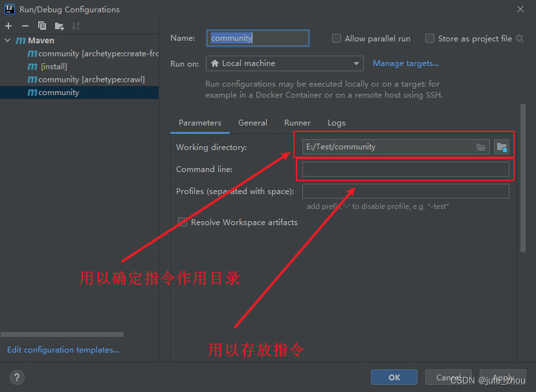
Task: Select a Maven project as the working directory
Action: [x=502, y=147]
